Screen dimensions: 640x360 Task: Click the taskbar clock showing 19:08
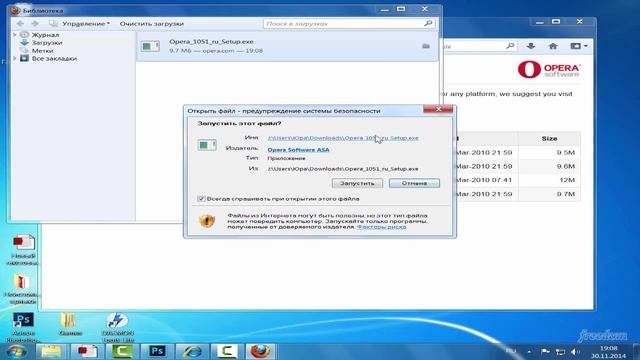pyautogui.click(x=609, y=352)
